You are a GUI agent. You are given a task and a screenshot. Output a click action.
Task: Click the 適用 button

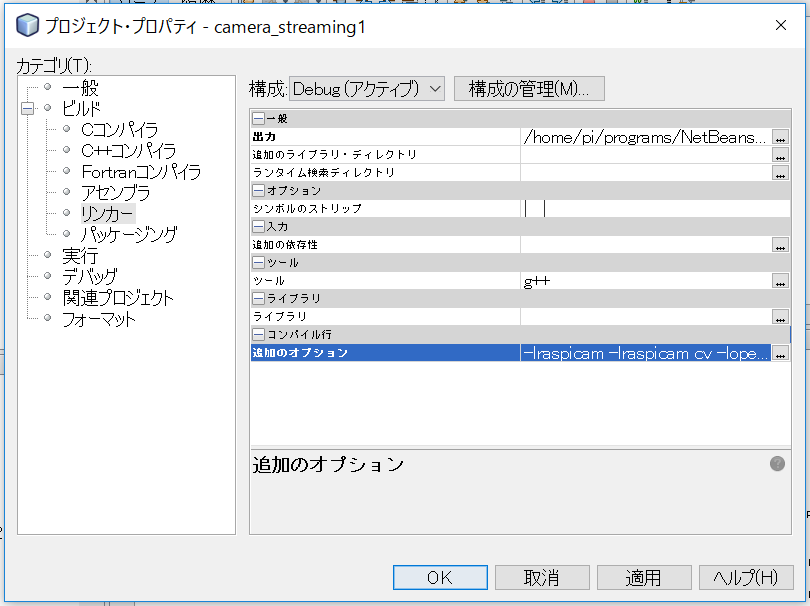point(643,577)
